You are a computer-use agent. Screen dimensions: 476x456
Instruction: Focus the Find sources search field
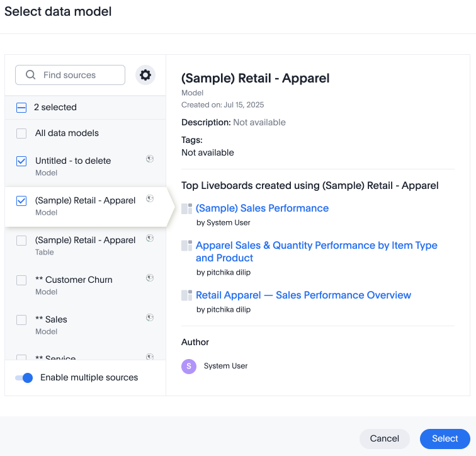point(70,75)
